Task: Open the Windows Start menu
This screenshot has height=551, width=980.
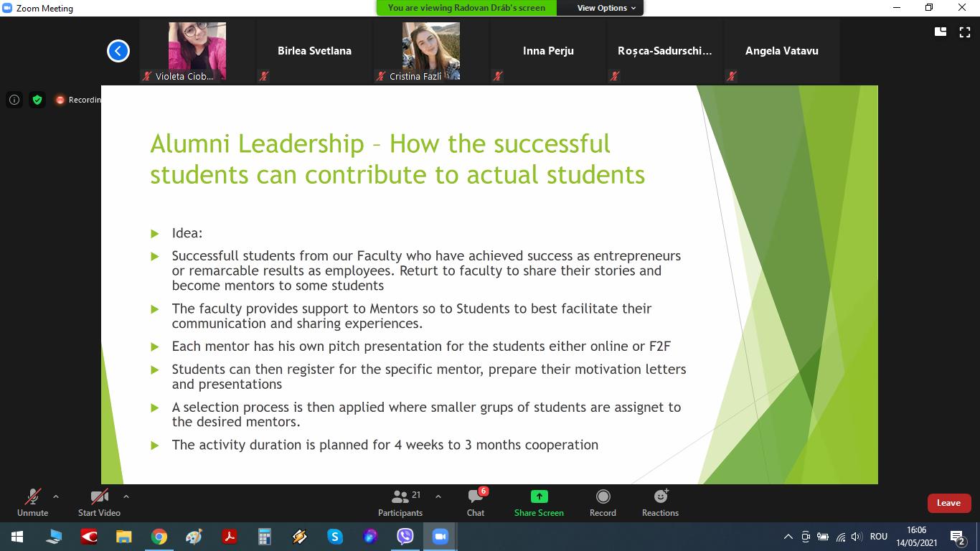Action: click(x=17, y=537)
